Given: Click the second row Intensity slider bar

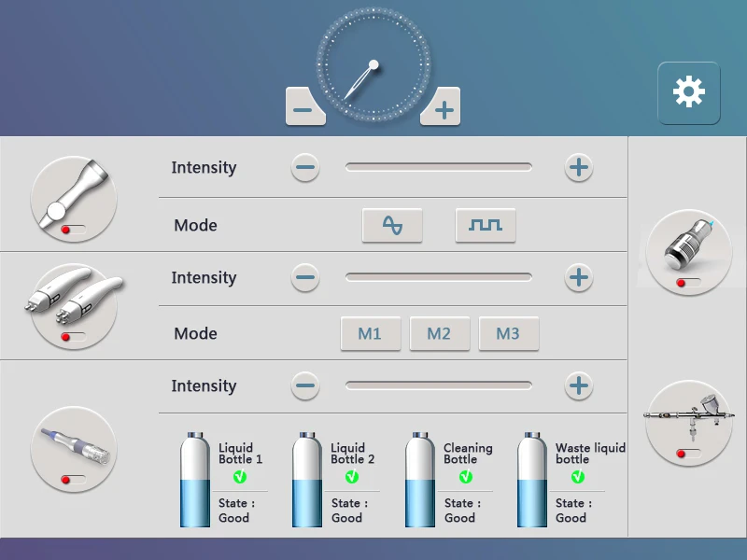Looking at the screenshot, I should [439, 277].
